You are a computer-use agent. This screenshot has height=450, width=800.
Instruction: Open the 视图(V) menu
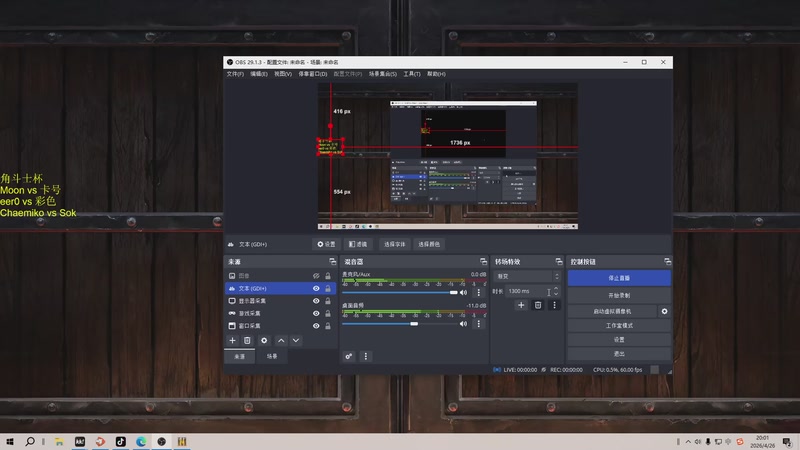click(283, 74)
